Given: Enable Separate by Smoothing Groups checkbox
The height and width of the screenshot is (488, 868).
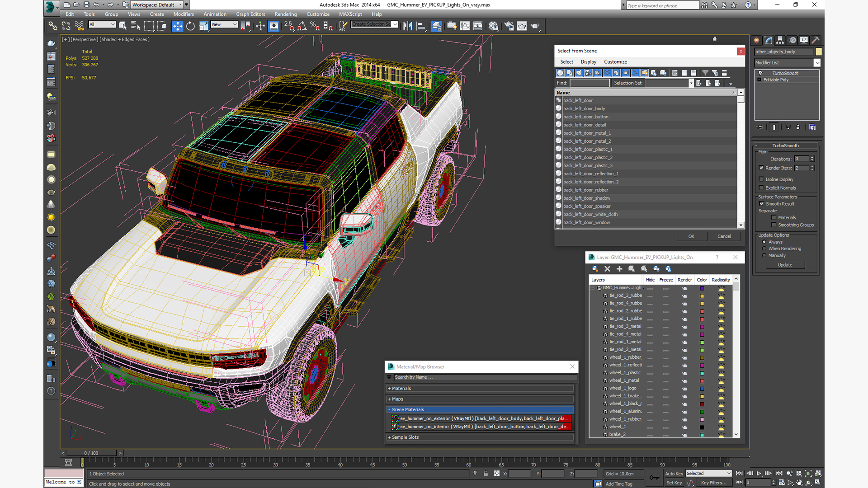Looking at the screenshot, I should [x=774, y=225].
